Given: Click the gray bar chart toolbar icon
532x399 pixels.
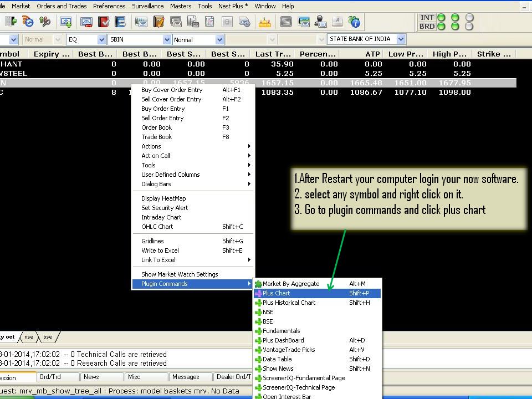Looking at the screenshot, I should [286, 22].
